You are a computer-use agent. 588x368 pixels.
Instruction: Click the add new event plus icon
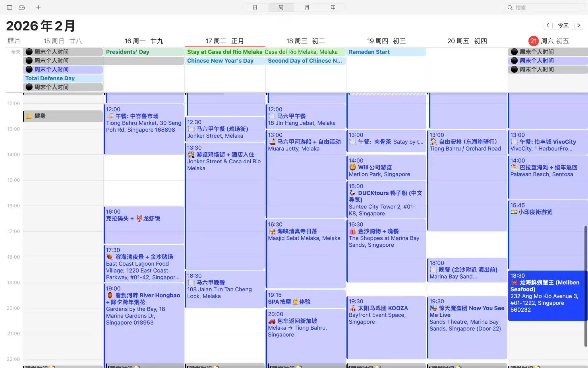pos(38,7)
